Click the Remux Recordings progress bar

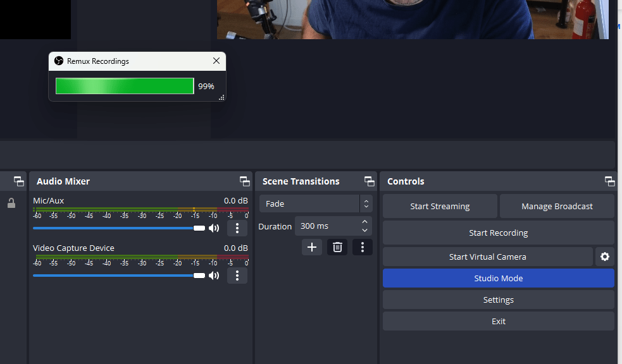125,86
